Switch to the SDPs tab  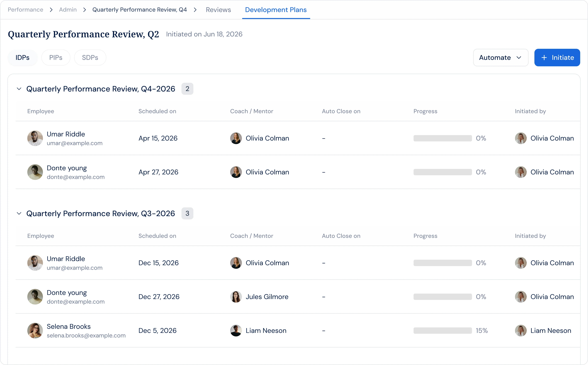click(x=90, y=57)
